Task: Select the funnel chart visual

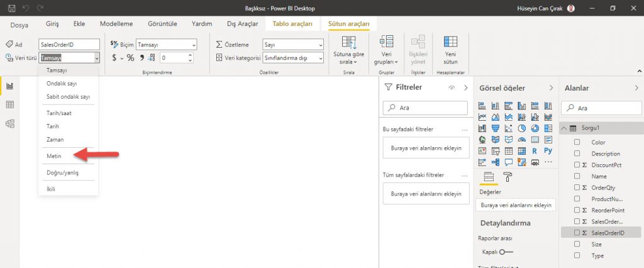Action: [x=496, y=129]
